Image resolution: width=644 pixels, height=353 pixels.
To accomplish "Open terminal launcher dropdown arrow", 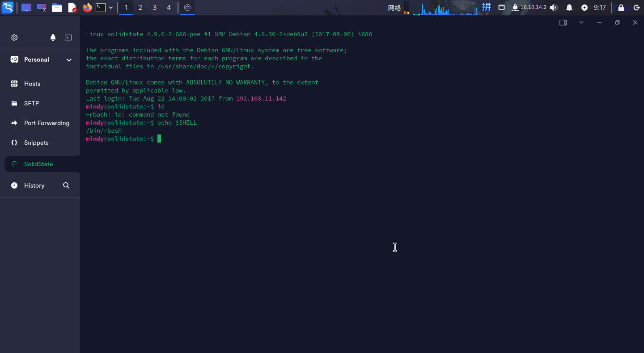I will tap(111, 8).
